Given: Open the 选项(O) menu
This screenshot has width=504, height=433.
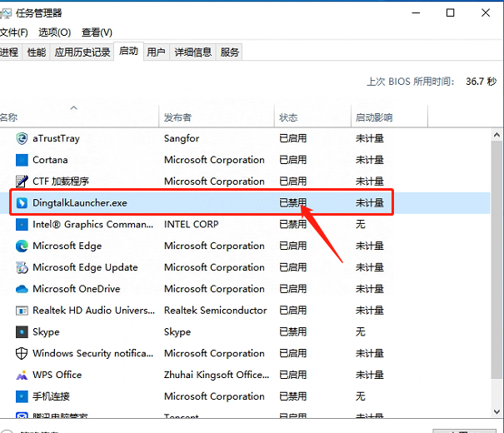Looking at the screenshot, I should pos(55,32).
